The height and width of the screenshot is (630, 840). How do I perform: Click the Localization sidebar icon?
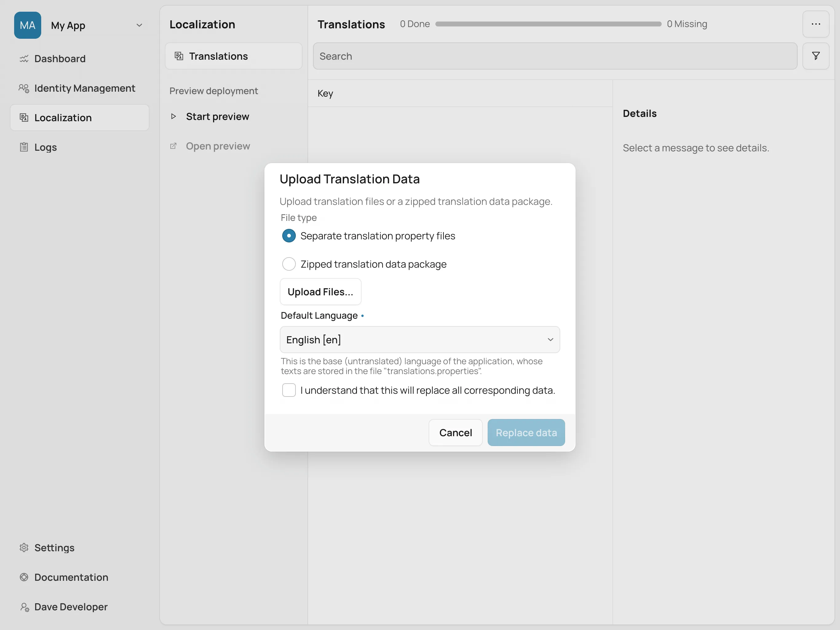pos(24,118)
